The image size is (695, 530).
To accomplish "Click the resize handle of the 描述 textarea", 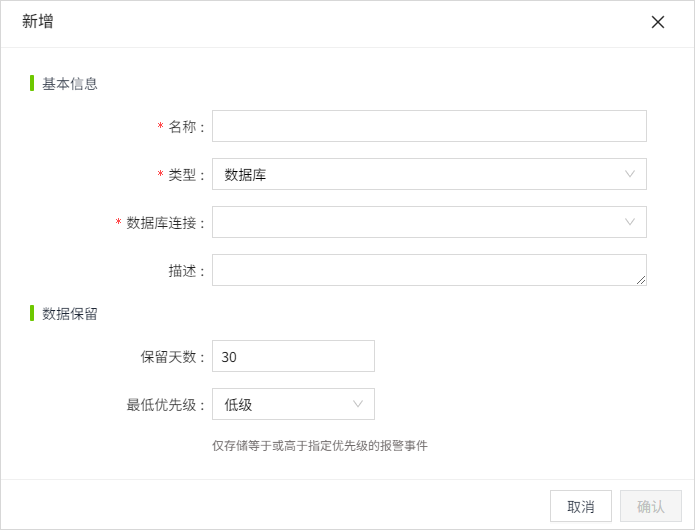I will pyautogui.click(x=641, y=280).
